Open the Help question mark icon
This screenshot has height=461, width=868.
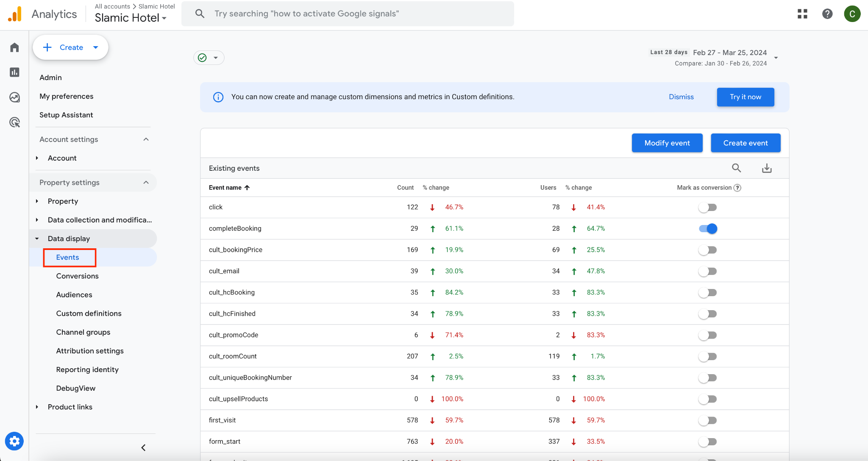click(827, 14)
